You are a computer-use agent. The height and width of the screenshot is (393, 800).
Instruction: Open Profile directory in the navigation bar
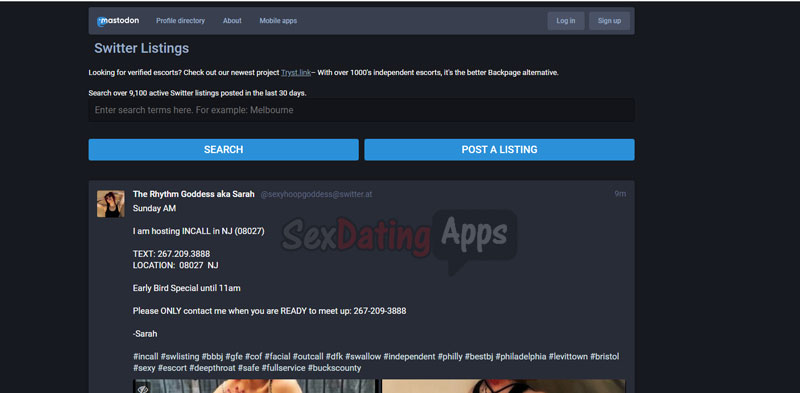181,21
